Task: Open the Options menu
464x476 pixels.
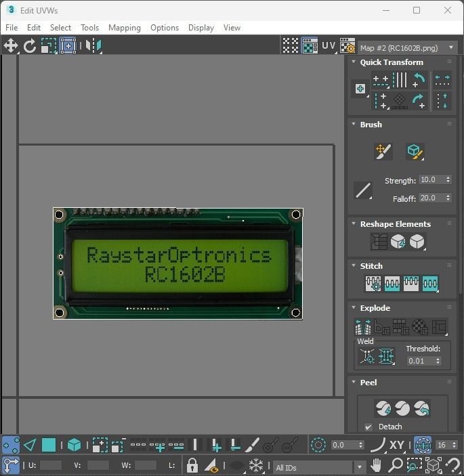Action: [x=165, y=28]
